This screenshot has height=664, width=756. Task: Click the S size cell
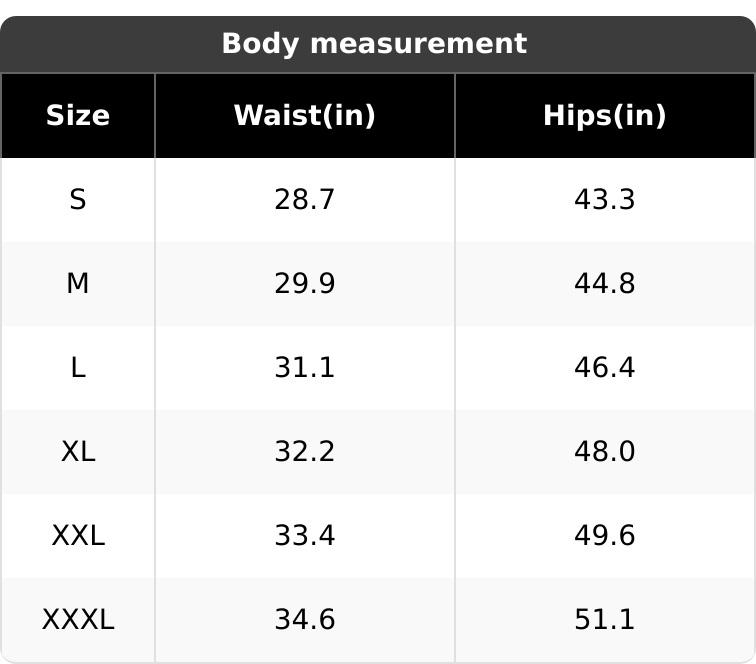coord(78,200)
